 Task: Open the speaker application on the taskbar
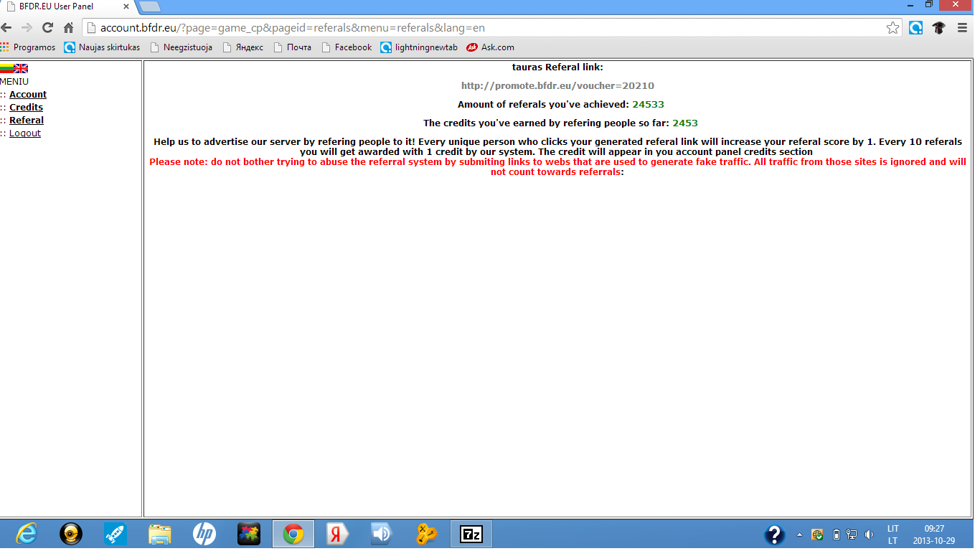(x=382, y=534)
